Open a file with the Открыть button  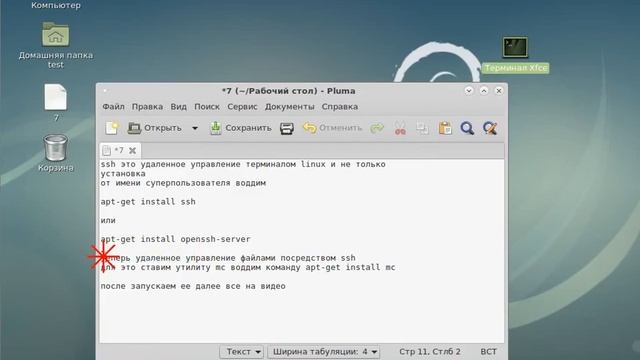coord(154,128)
